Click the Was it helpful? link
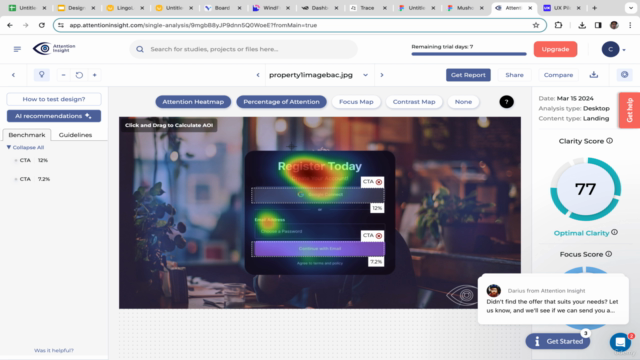The width and height of the screenshot is (640, 360). click(54, 350)
